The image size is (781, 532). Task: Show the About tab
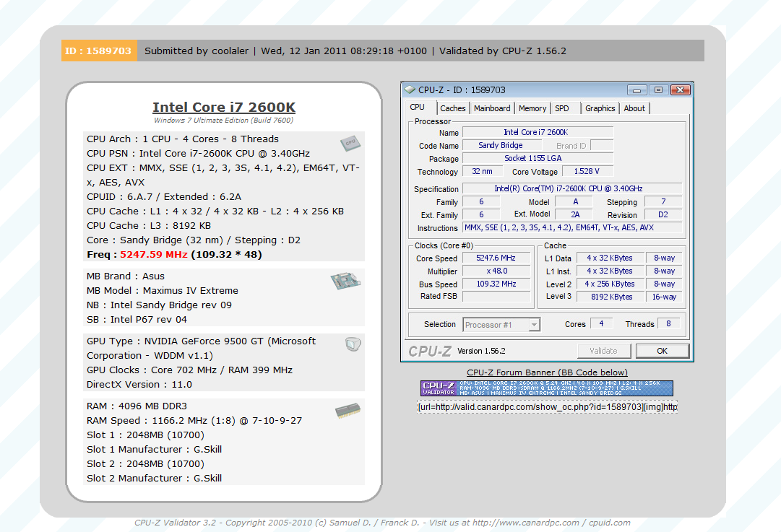pyautogui.click(x=634, y=108)
